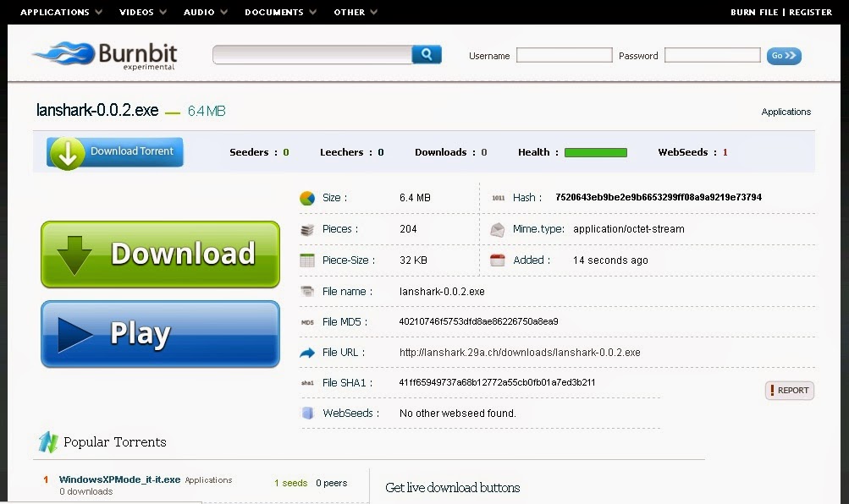
Task: Select OTHER in the top menu bar
Action: [x=350, y=12]
